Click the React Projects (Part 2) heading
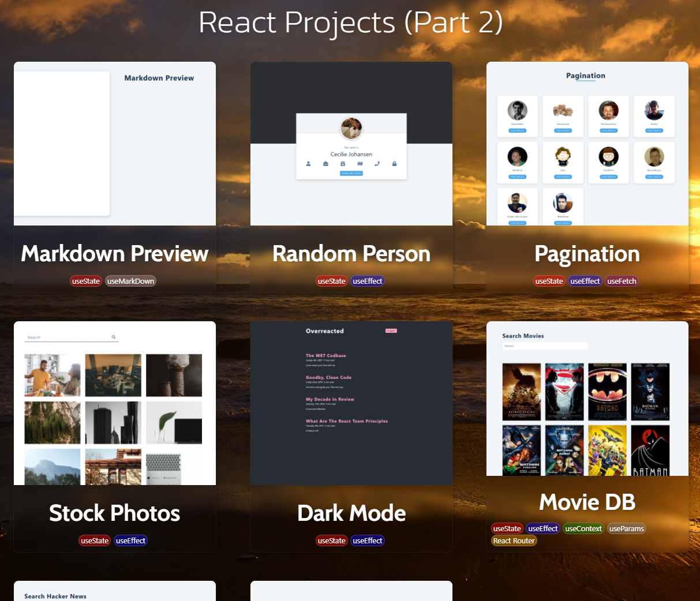The height and width of the screenshot is (601, 700). 351,22
